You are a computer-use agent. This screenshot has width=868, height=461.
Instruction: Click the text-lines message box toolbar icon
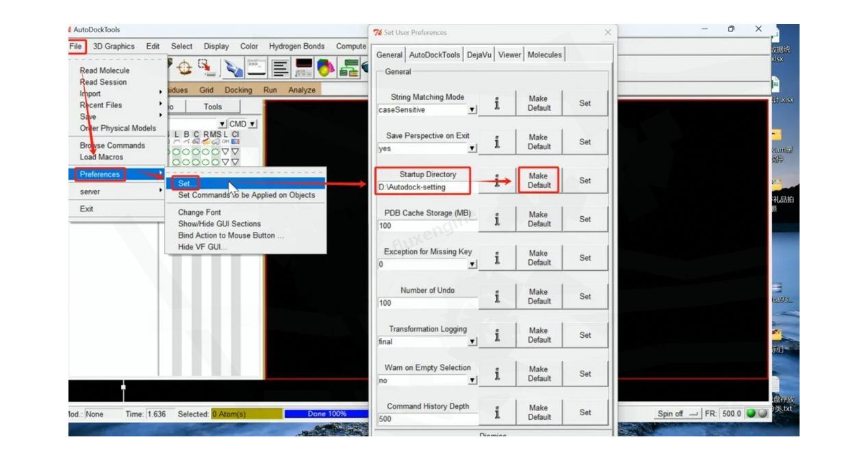[279, 68]
